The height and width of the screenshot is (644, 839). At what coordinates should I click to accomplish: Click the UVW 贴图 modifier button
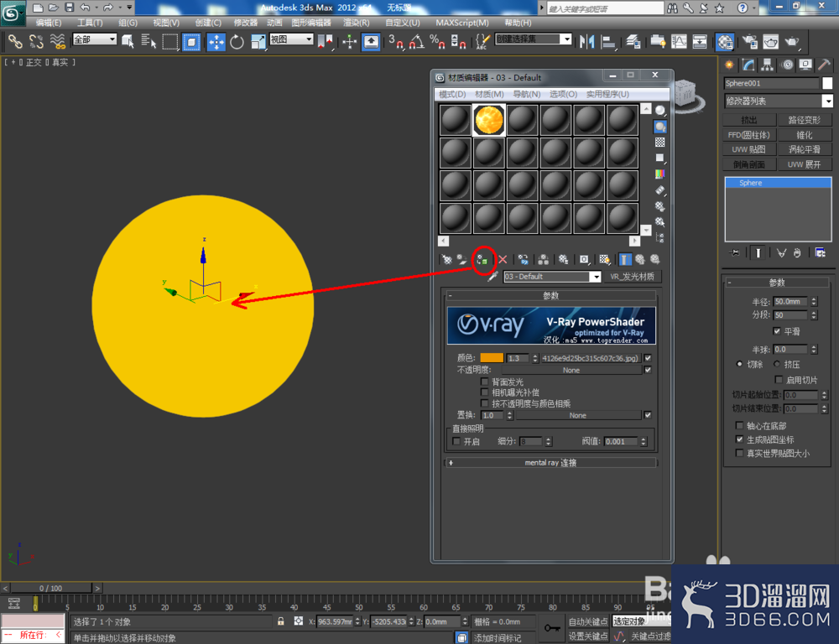[749, 149]
